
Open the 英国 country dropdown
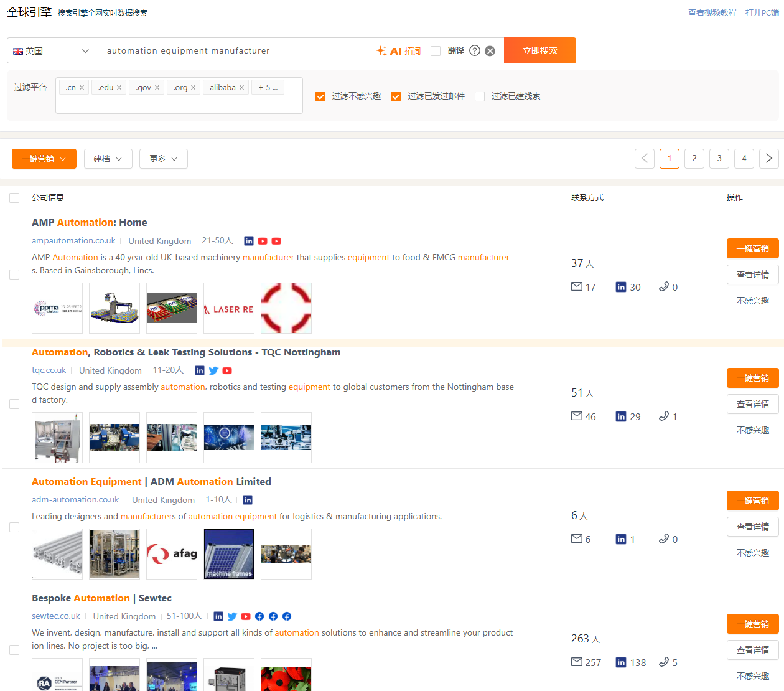pyautogui.click(x=54, y=51)
